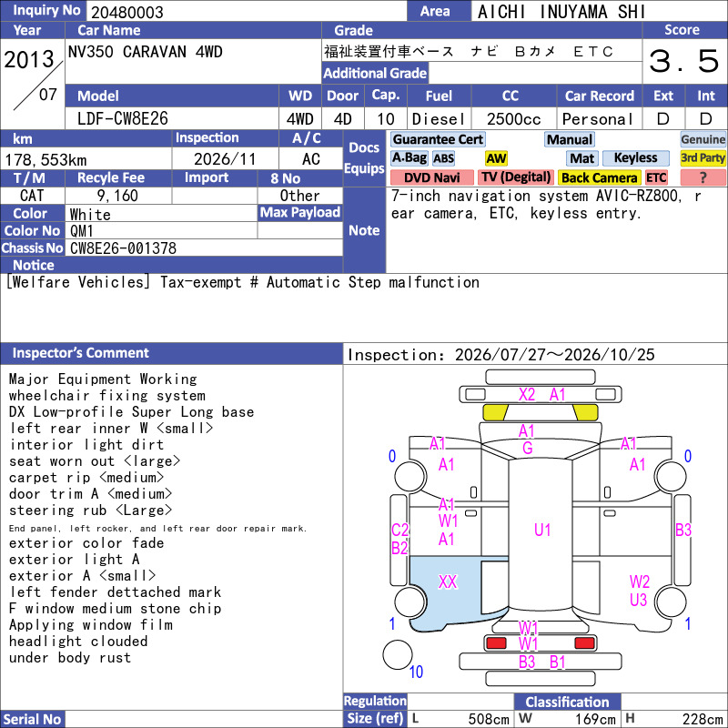Viewport: 728px width, 728px height.
Task: Click the Manual document badge
Action: pos(570,139)
